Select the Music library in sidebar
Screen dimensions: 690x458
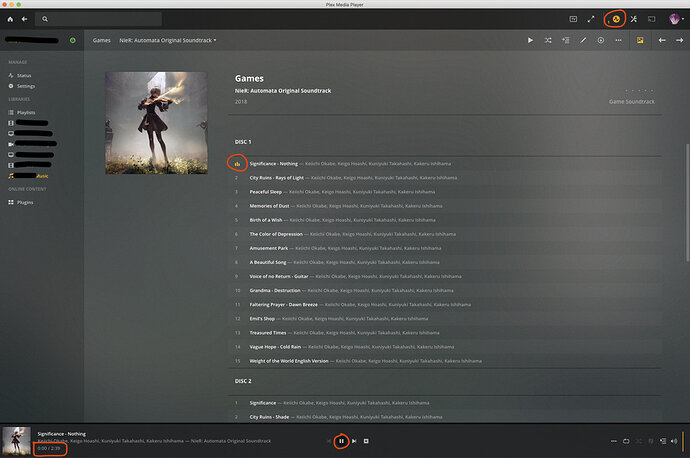coord(29,176)
